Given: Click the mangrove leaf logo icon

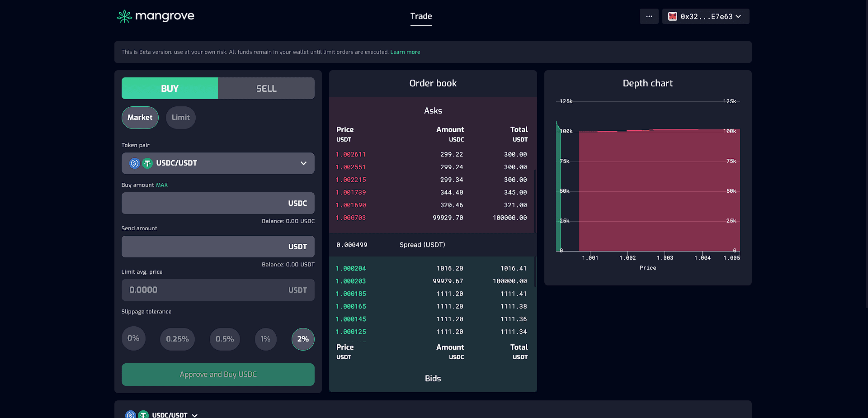Looking at the screenshot, I should 124,17.
